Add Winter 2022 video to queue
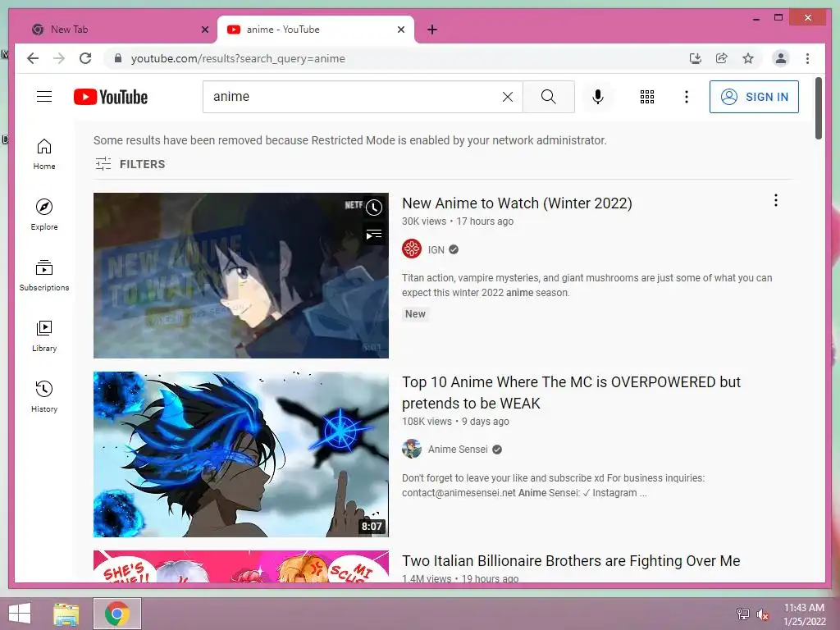The image size is (840, 630). pos(374,234)
